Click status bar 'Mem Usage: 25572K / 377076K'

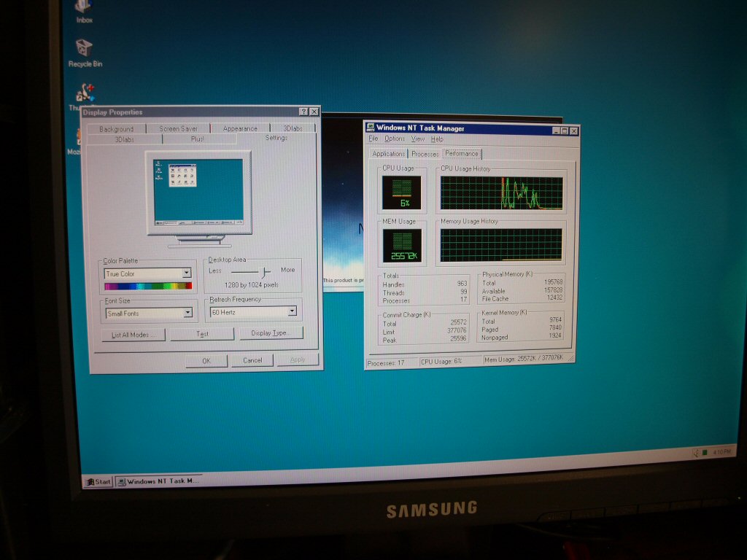(528, 358)
